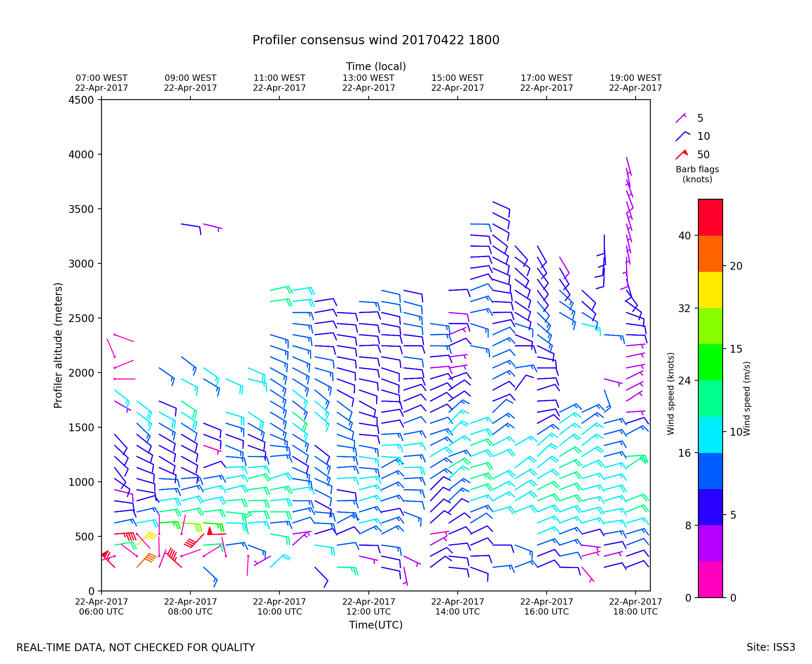Click the cyan segment of the colorbar

[710, 435]
